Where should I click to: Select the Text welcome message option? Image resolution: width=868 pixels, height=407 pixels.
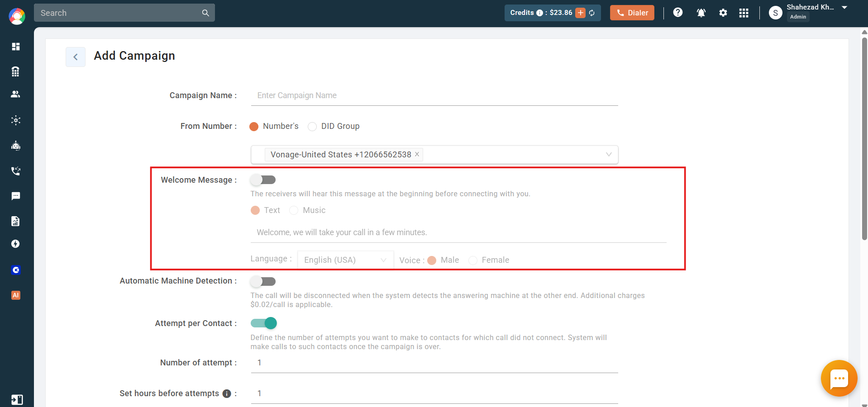[255, 210]
